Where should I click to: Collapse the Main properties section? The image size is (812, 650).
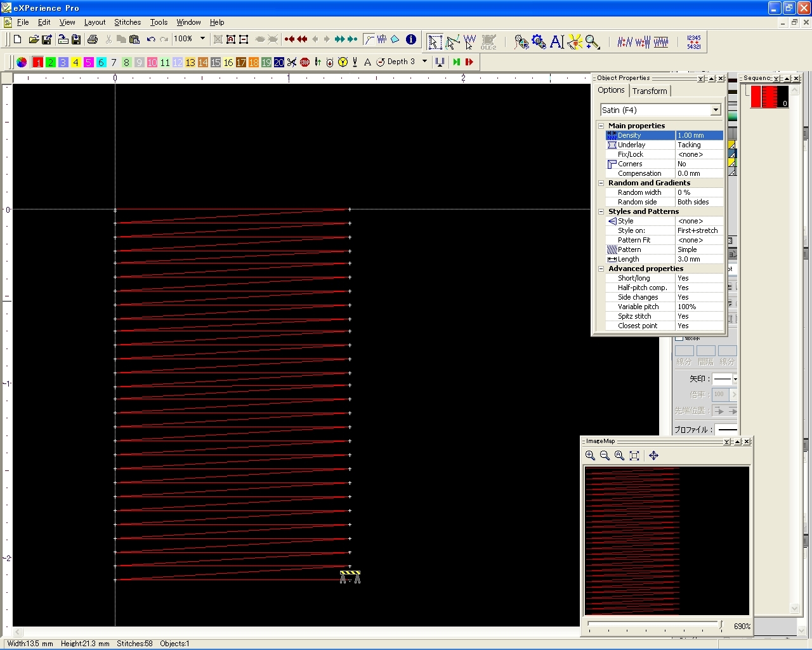click(601, 126)
